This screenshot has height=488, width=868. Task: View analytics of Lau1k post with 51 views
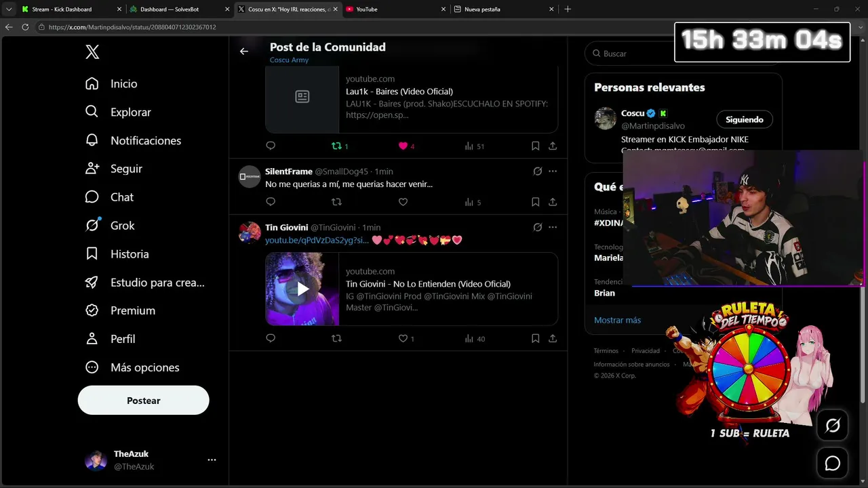[475, 146]
